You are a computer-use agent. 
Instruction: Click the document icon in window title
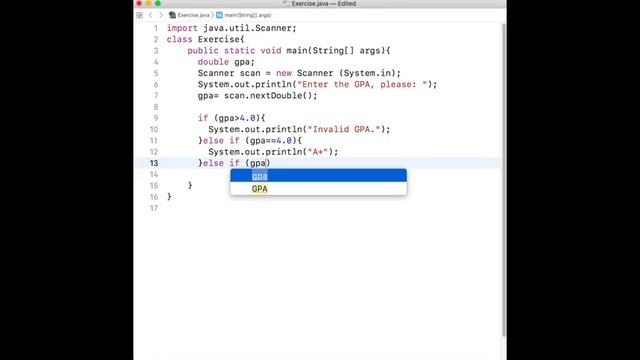coord(286,3)
